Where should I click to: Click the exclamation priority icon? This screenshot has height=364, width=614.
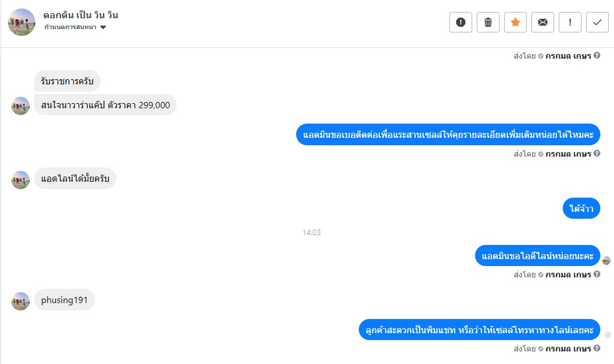[570, 22]
